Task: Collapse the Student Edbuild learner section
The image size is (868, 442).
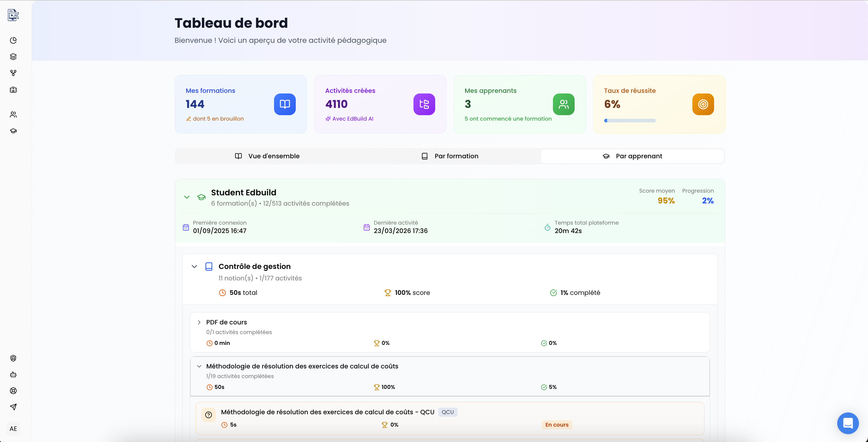Action: point(187,197)
